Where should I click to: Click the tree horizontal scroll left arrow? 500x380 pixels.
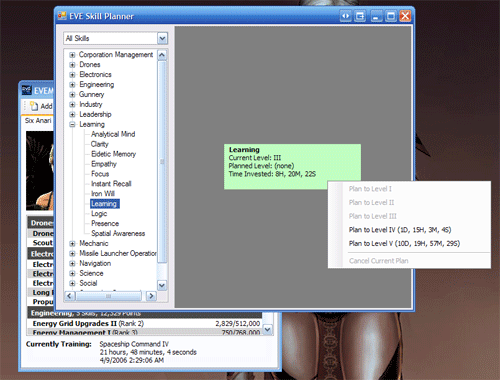tap(70, 296)
